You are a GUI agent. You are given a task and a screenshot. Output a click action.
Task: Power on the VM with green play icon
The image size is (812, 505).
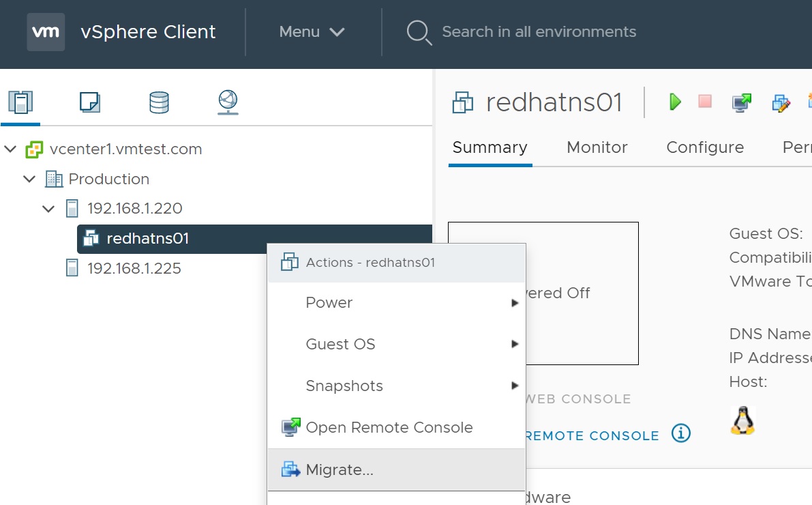[x=675, y=102]
